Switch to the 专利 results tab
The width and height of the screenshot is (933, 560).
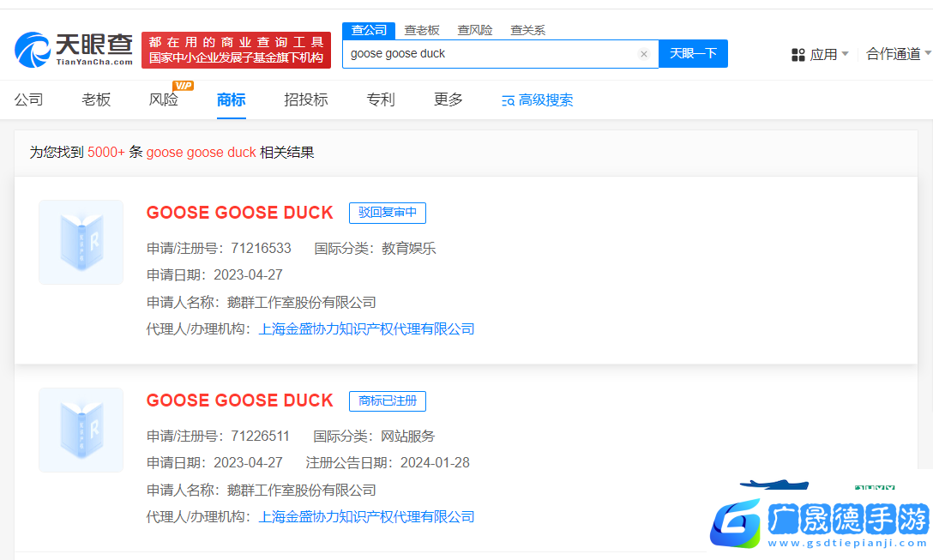[381, 99]
